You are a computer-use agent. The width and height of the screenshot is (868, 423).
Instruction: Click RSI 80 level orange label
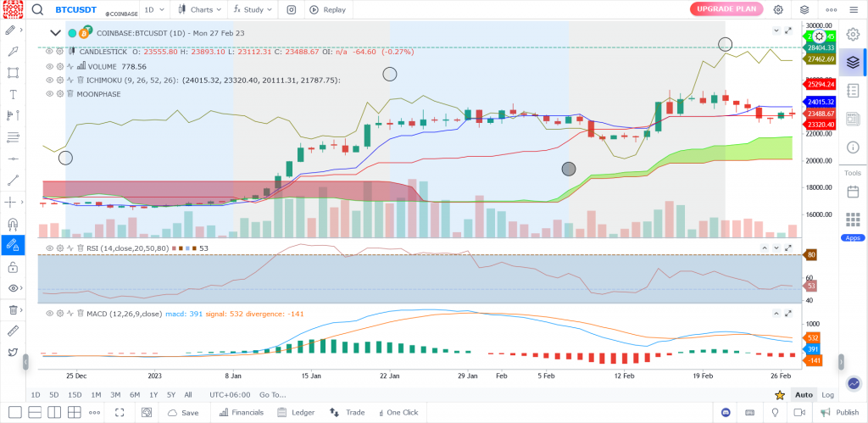[x=811, y=255]
